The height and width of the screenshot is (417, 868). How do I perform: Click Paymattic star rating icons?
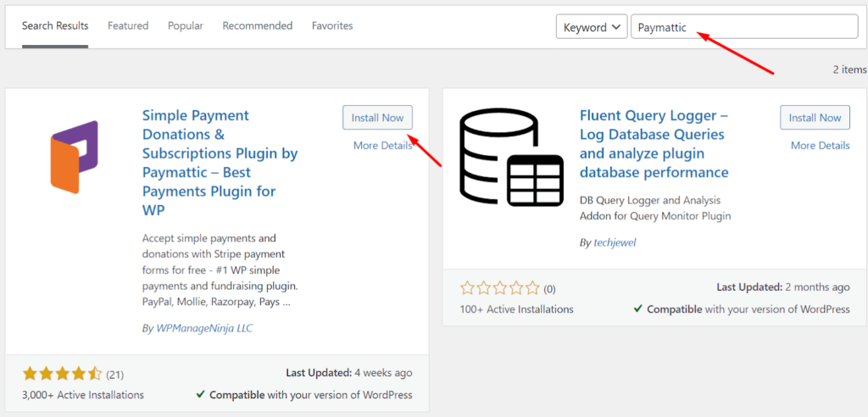click(63, 374)
